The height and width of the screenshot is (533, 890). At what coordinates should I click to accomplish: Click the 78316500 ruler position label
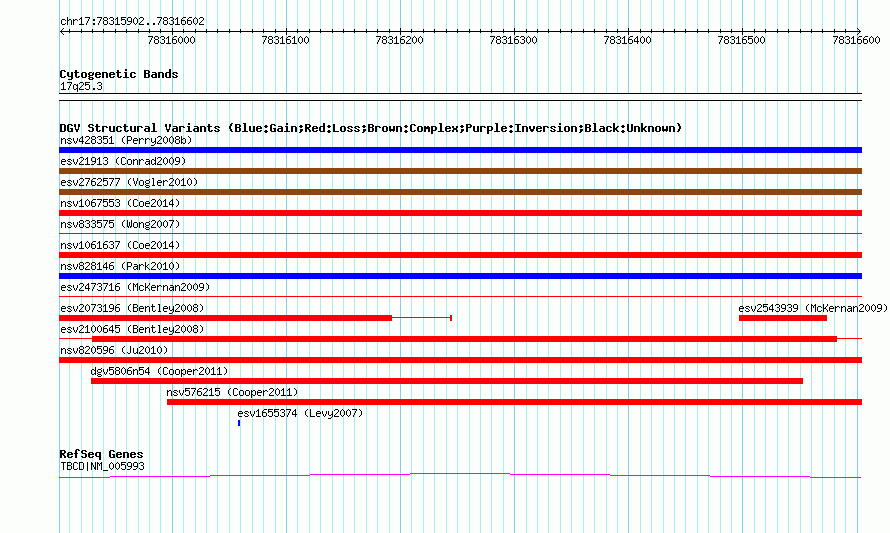point(741,40)
